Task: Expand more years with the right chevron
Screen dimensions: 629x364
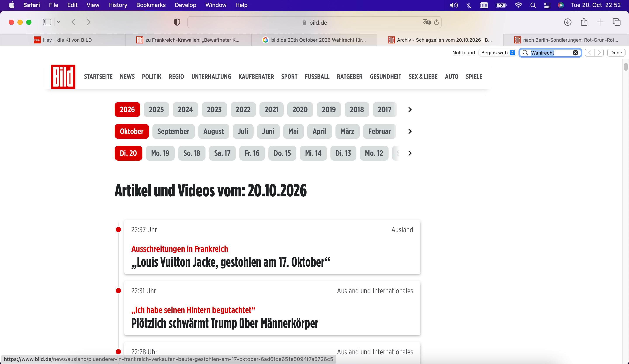Action: tap(410, 110)
